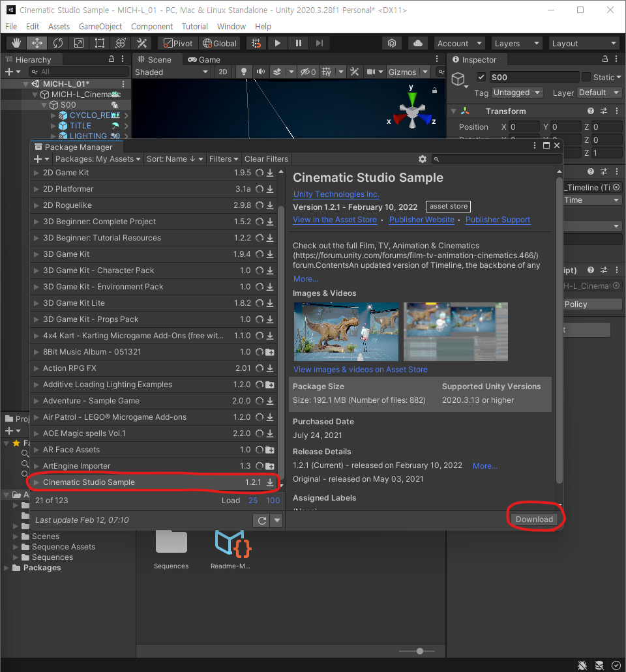Viewport: 626px width, 672px height.
Task: Click the Download button
Action: pos(534,519)
